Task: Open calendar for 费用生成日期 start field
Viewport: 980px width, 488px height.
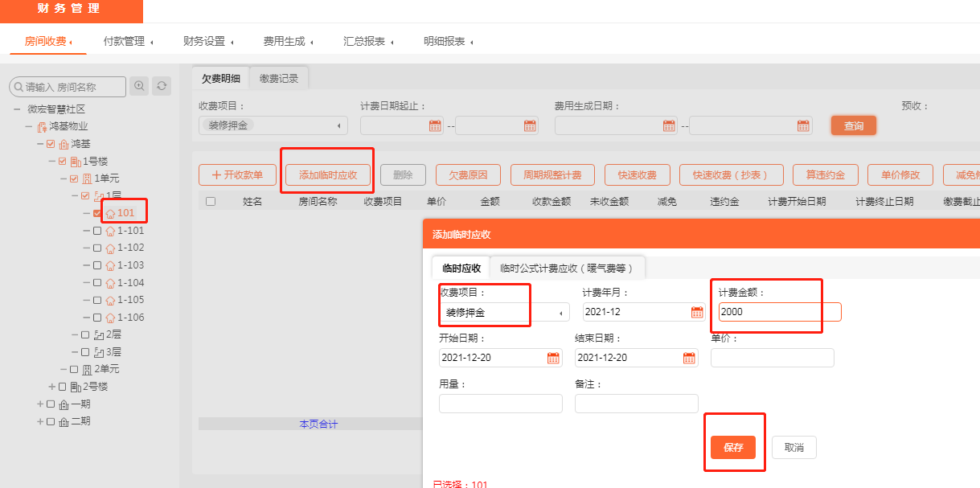Action: 669,125
